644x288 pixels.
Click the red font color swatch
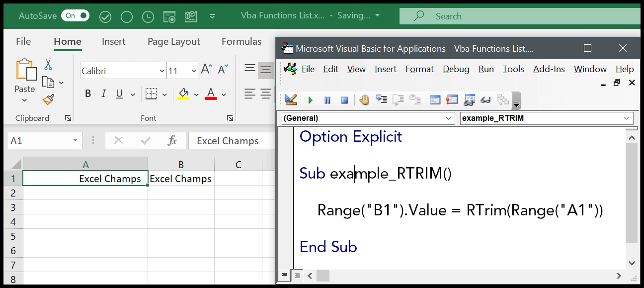pyautogui.click(x=210, y=94)
